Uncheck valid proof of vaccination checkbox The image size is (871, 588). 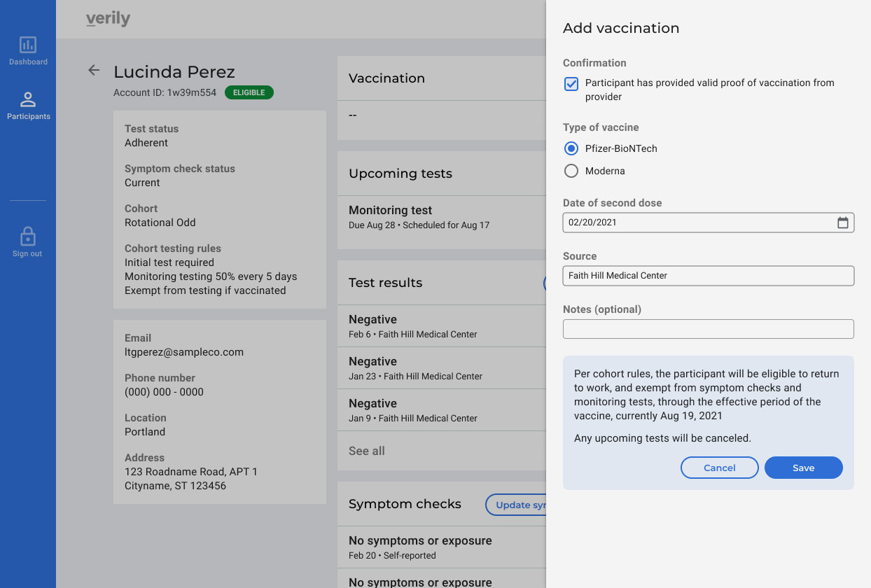click(x=571, y=83)
